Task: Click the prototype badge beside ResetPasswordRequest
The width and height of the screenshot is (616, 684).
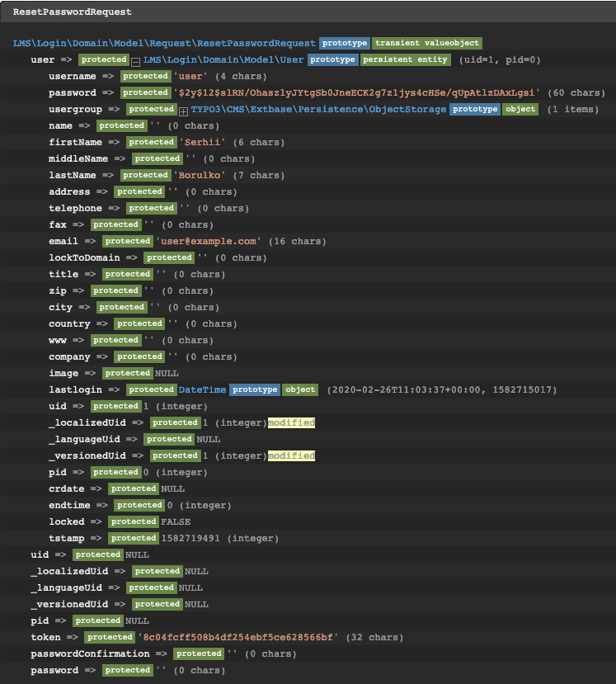Action: [345, 43]
